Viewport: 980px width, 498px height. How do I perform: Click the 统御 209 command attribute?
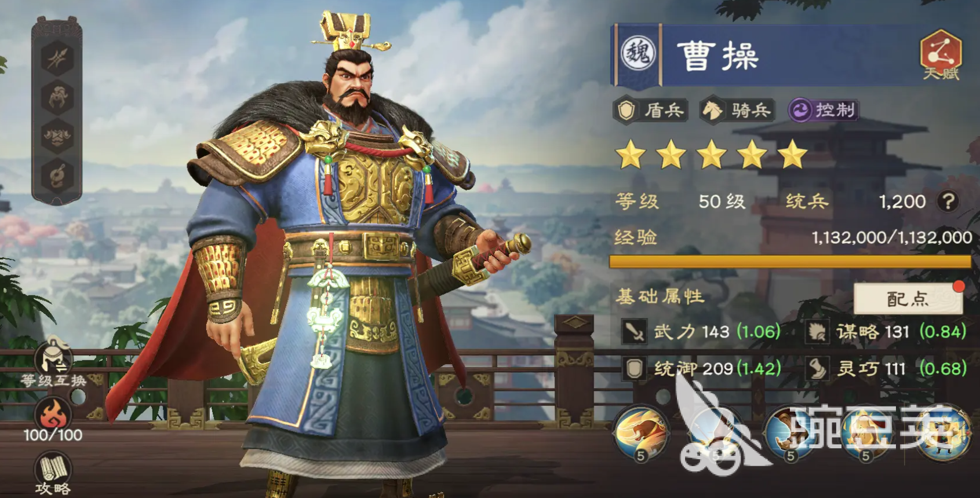[702, 368]
